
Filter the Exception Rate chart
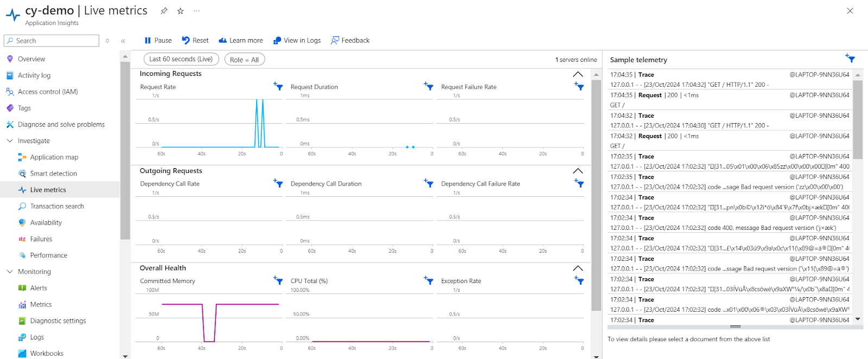click(x=579, y=280)
